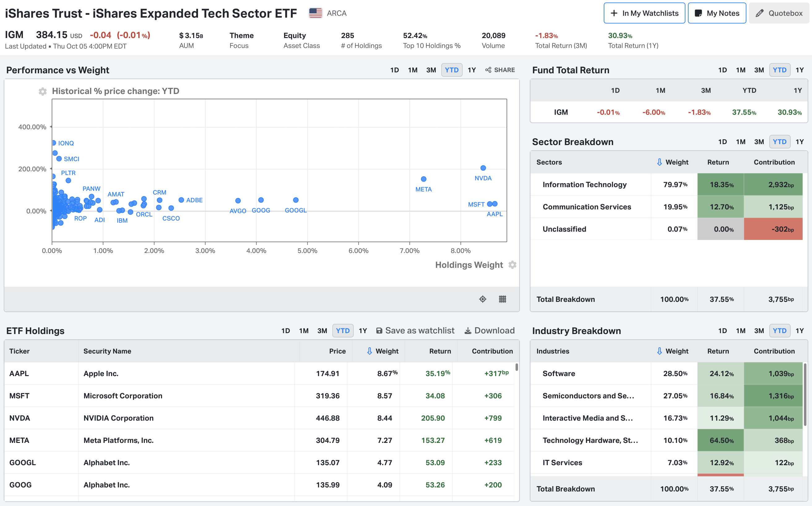
Task: Click the MSFT ticker row
Action: click(260, 396)
